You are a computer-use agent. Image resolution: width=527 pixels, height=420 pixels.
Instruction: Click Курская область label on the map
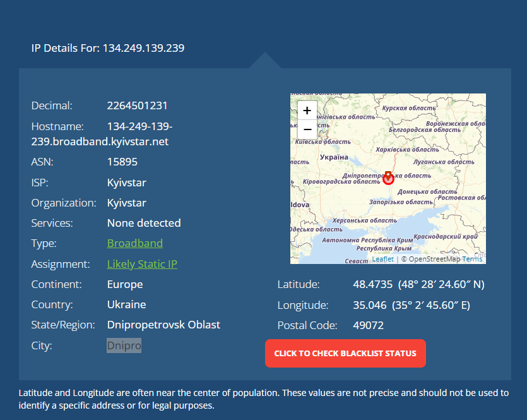(409, 108)
